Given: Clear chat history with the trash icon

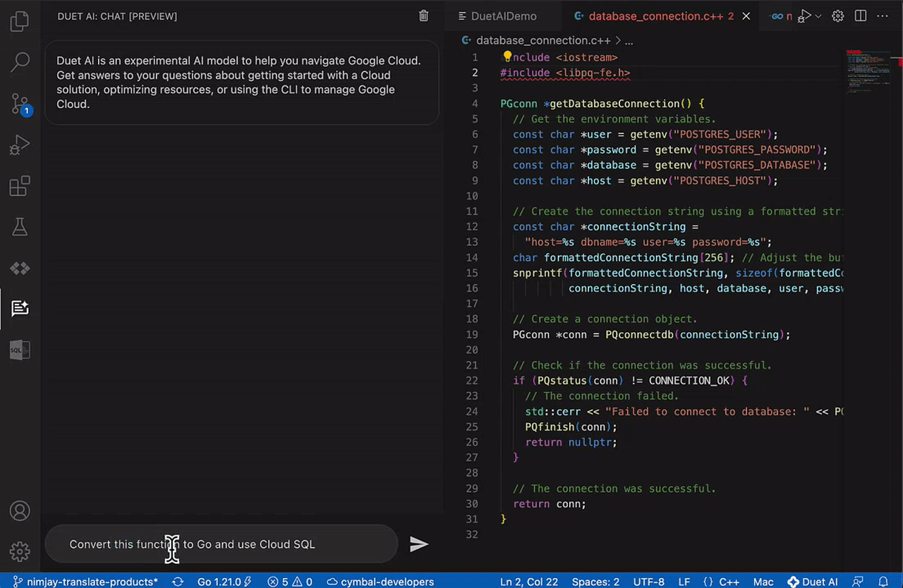Looking at the screenshot, I should [x=423, y=16].
